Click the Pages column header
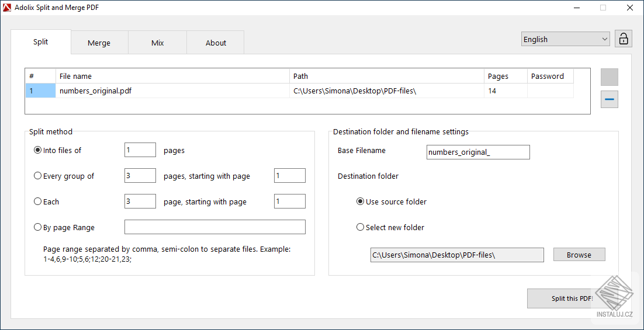The width and height of the screenshot is (644, 330). click(x=506, y=76)
